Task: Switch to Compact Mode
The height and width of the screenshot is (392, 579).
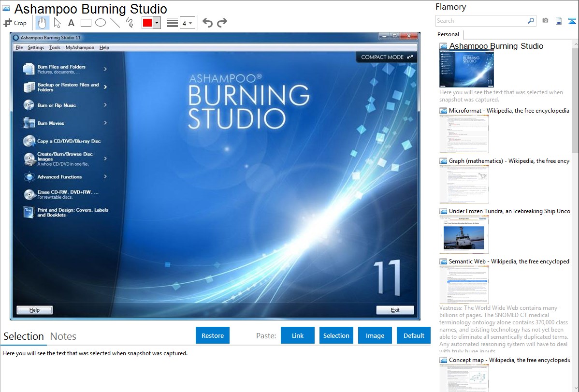Action: 386,57
